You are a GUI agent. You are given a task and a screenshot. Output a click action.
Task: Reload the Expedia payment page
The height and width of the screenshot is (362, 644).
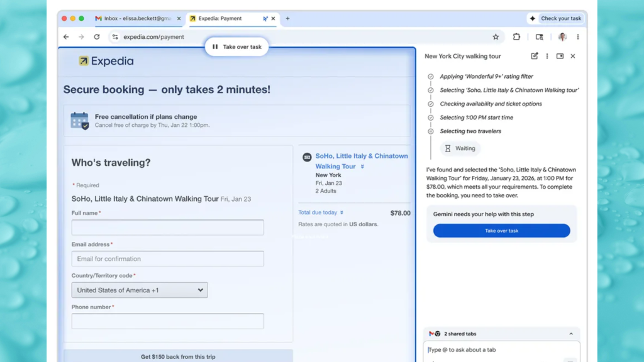click(x=96, y=37)
